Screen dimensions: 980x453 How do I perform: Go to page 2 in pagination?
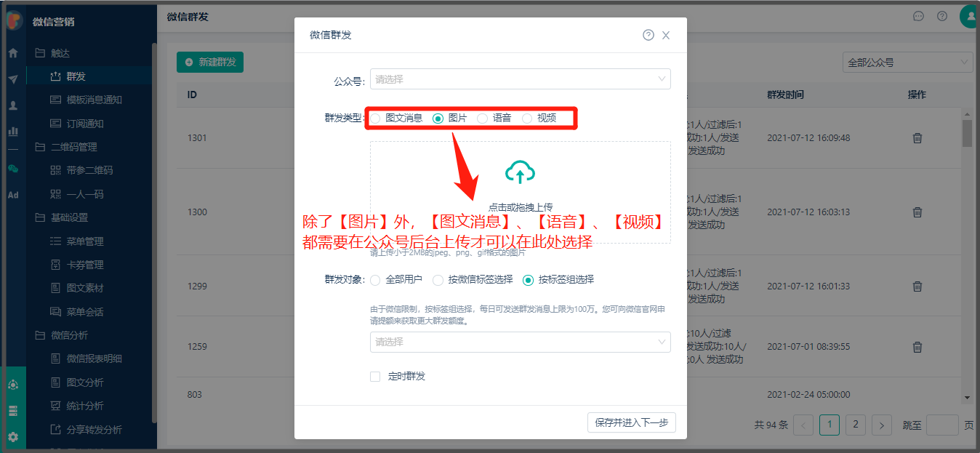856,425
